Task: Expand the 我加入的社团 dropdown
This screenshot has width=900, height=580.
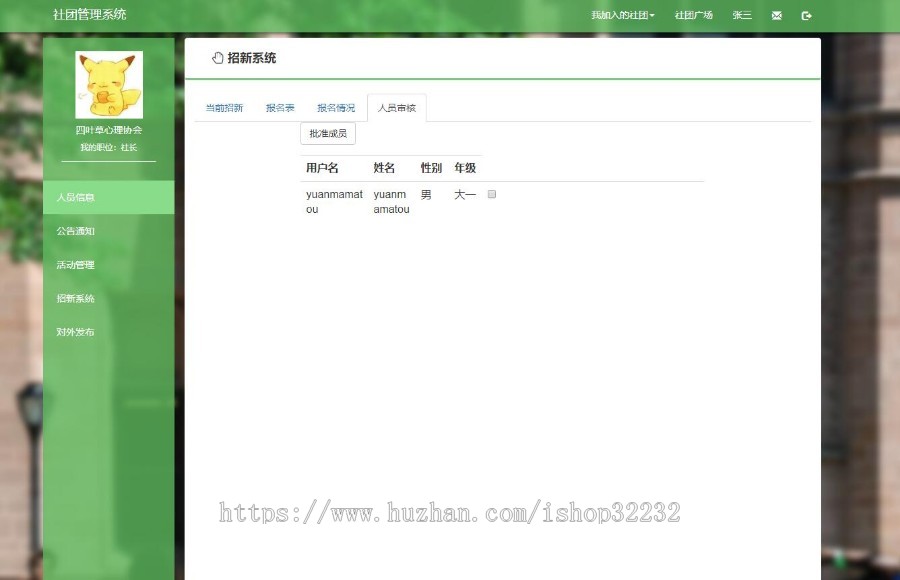Action: click(621, 15)
